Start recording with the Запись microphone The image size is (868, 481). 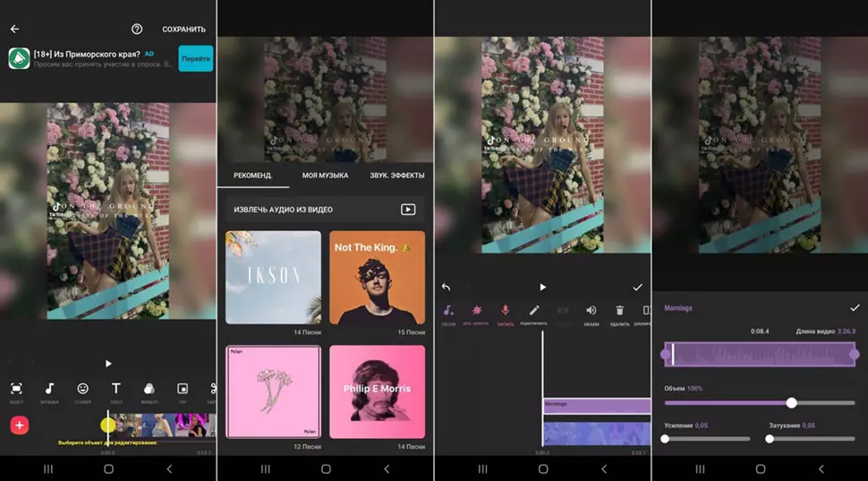tap(506, 310)
